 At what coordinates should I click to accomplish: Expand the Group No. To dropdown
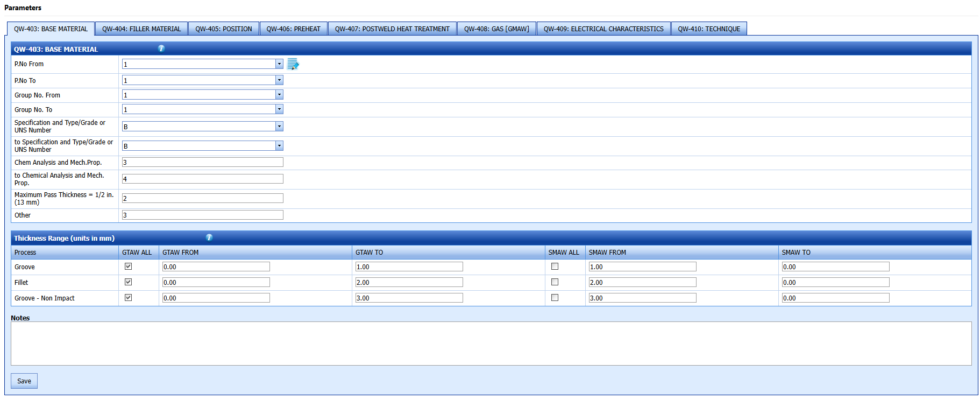(x=279, y=109)
